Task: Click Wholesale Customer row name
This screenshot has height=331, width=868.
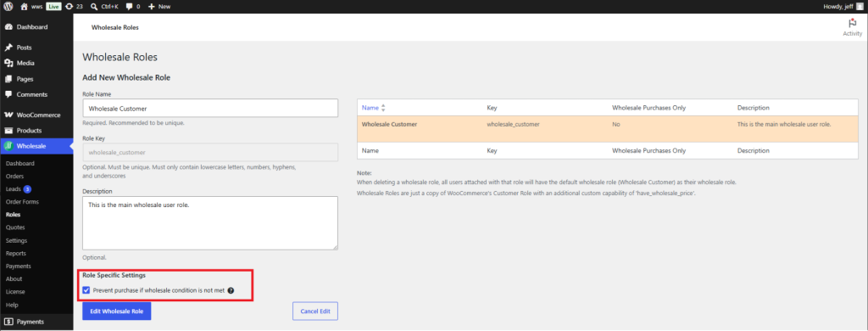Action: pos(389,124)
